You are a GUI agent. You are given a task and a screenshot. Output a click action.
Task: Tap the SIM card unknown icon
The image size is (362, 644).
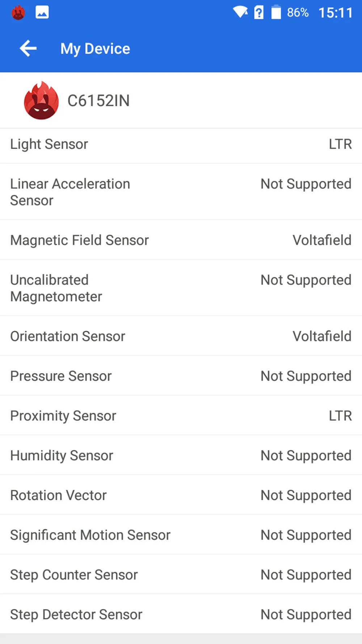[x=259, y=13]
